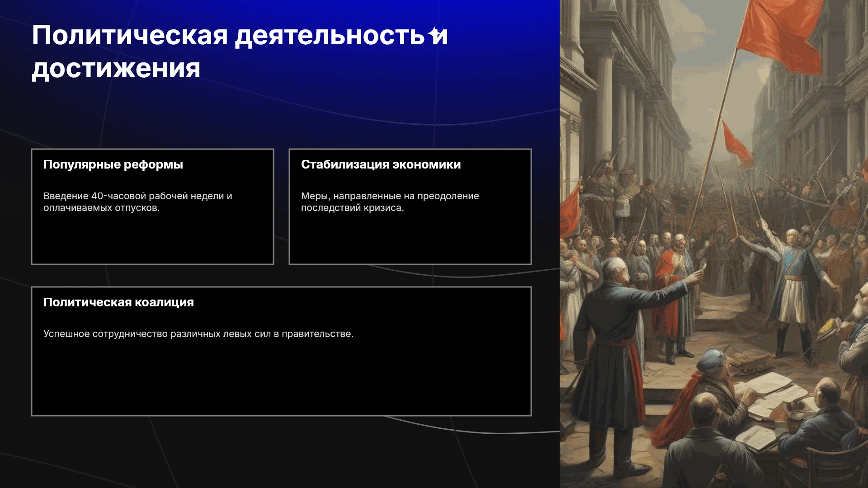Image resolution: width=868 pixels, height=488 pixels.
Task: Click empty area inside the 'Стабилизация экономики' card
Action: click(x=410, y=239)
